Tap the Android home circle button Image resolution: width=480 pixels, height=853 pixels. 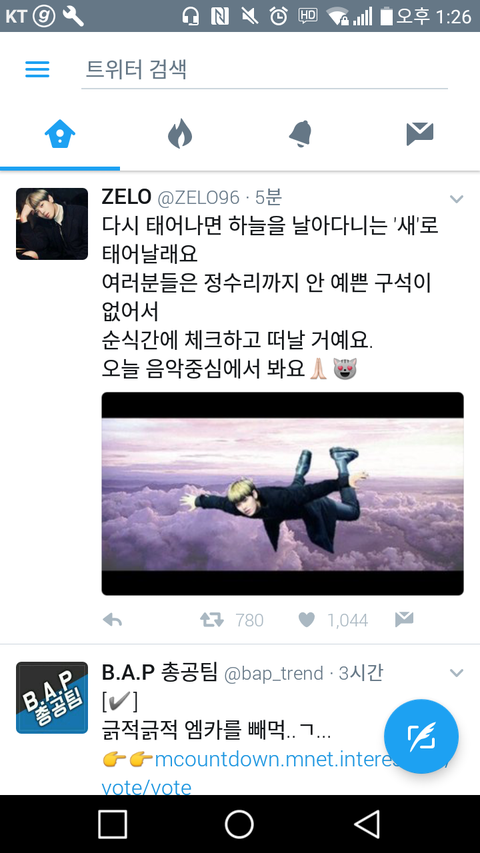pos(239,824)
